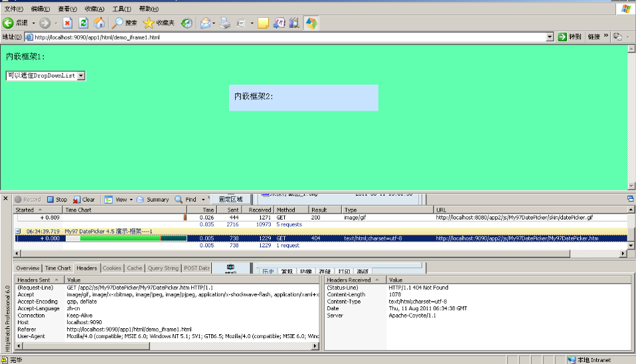The image size is (636, 364).
Task: Click the undock window icon of HttpWatch
Action: [x=630, y=198]
